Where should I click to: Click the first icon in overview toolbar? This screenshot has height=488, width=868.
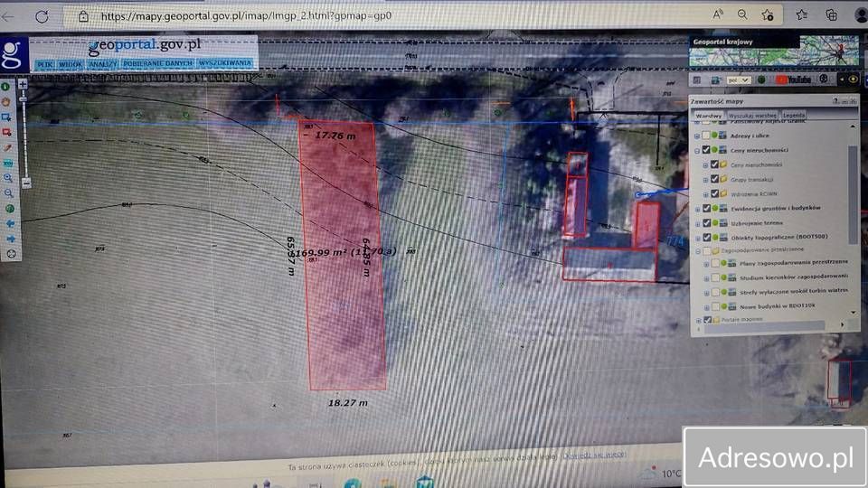(697, 80)
